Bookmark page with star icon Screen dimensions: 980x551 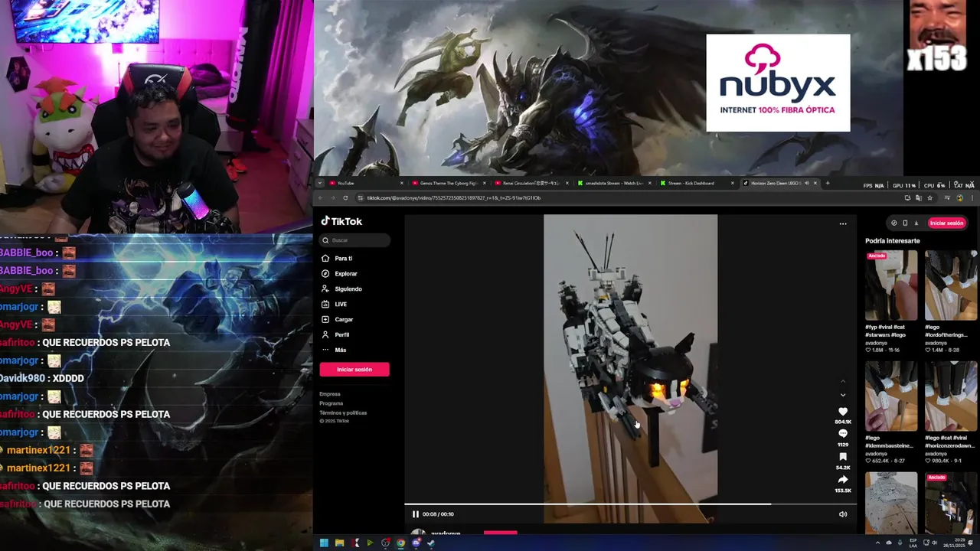[x=929, y=198]
